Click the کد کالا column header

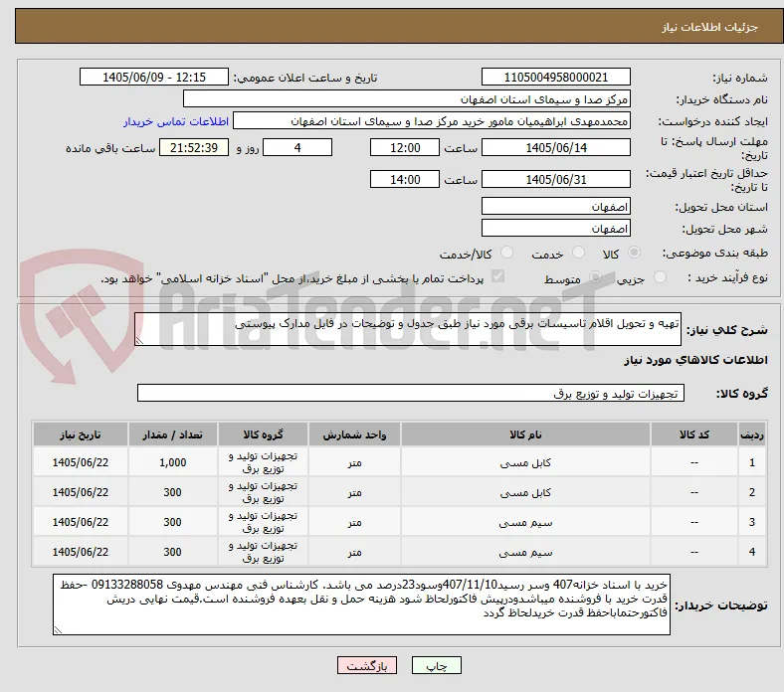694,434
